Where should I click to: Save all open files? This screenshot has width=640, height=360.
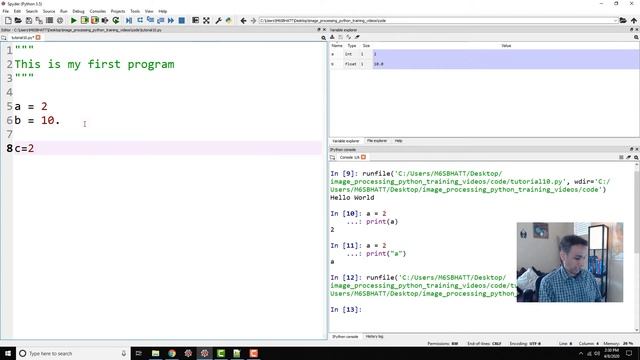coord(39,20)
